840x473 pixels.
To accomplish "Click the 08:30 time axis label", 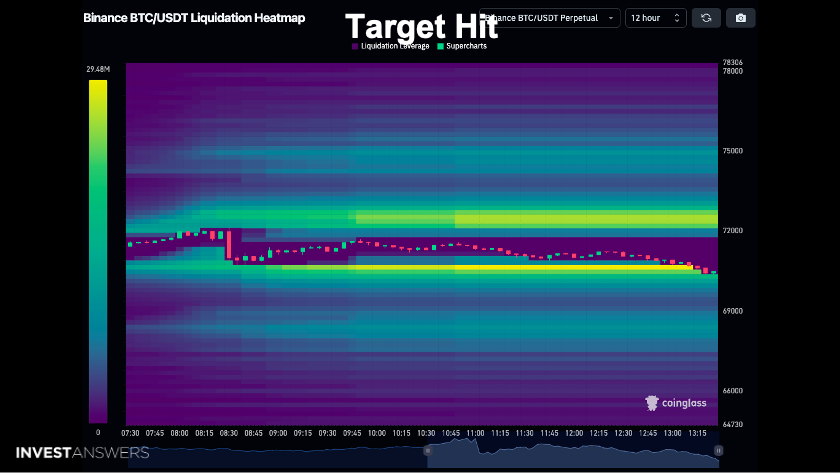I will coord(229,433).
